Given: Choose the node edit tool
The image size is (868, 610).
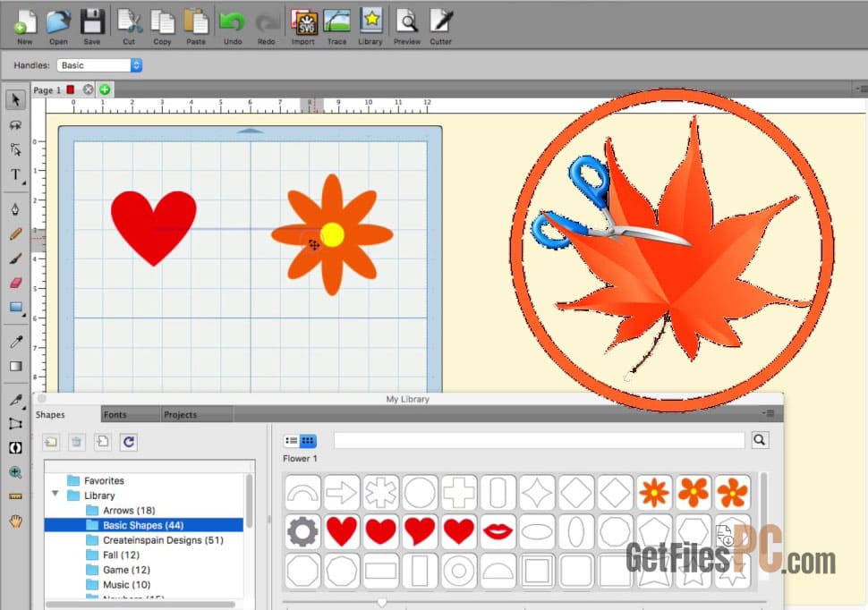Looking at the screenshot, I should click(x=15, y=150).
